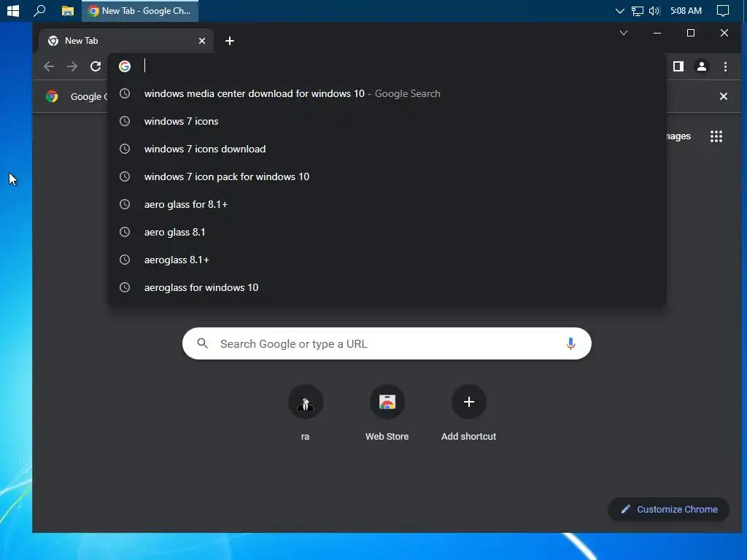The width and height of the screenshot is (747, 560).
Task: Launch File Explorer from taskbar
Action: (x=68, y=10)
